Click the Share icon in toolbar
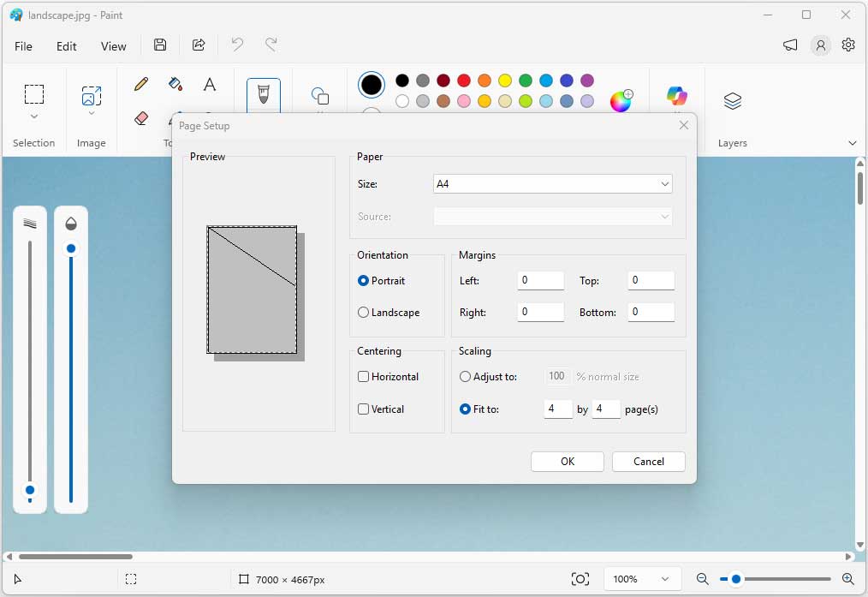 coord(199,45)
